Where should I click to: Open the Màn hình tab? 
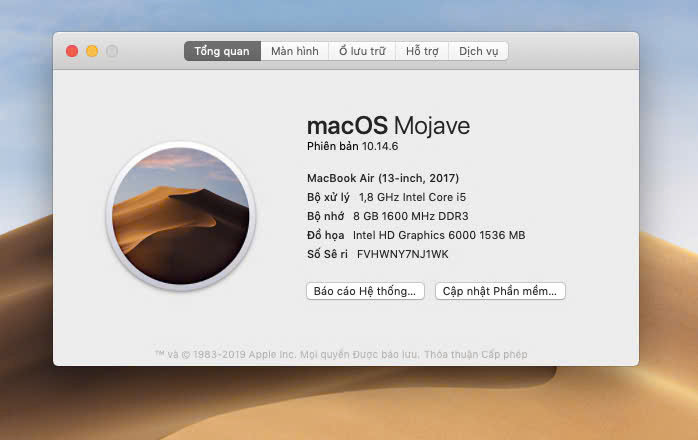coord(295,51)
